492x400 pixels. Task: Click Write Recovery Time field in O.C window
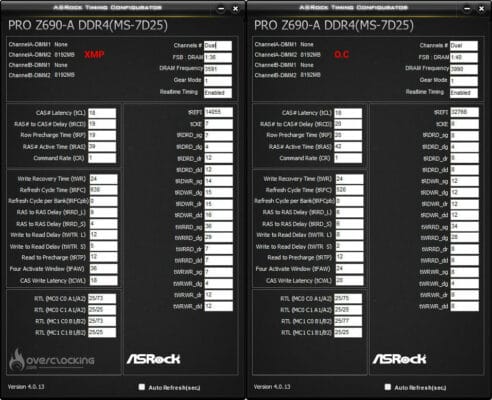349,179
